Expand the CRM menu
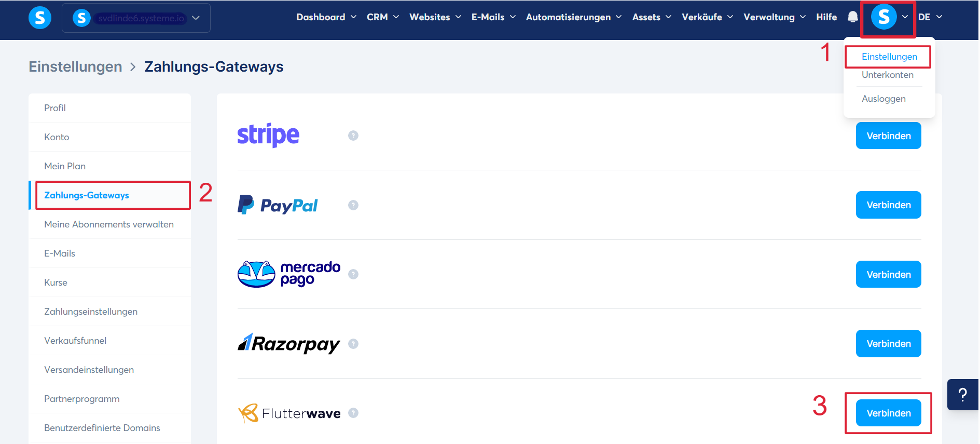Viewport: 980px width, 444px height. [x=383, y=17]
